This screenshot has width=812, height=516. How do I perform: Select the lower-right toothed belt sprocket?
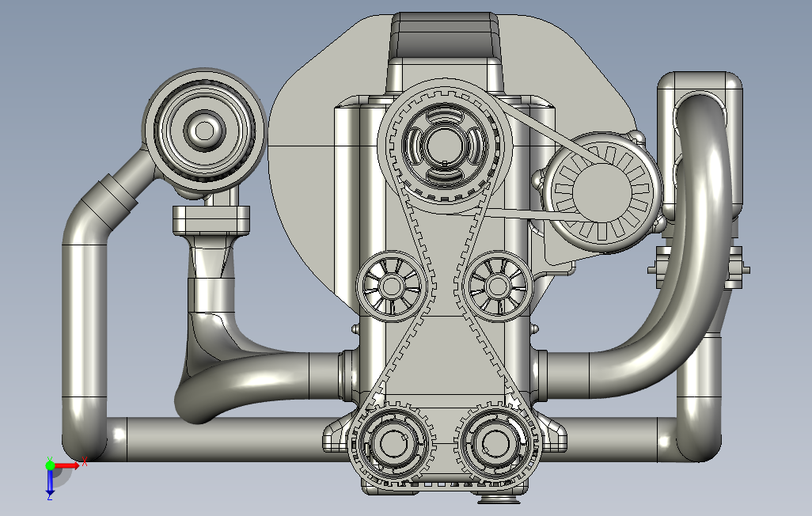tap(497, 443)
